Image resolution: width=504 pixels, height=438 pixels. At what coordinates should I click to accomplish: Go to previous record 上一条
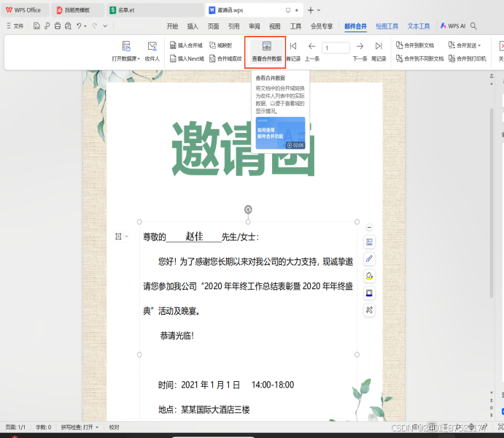311,51
